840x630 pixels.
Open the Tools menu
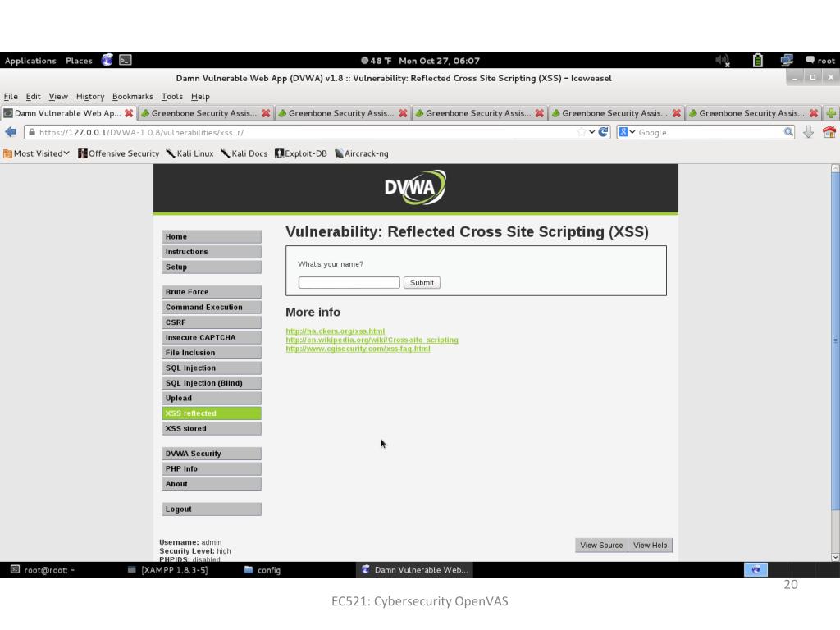tap(172, 97)
